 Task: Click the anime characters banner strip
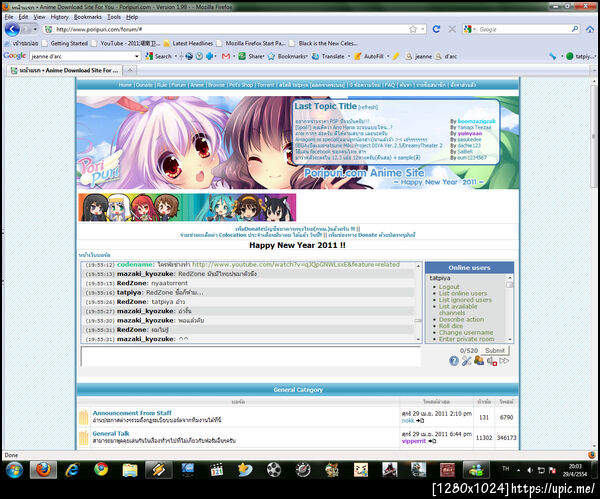pyautogui.click(x=187, y=207)
